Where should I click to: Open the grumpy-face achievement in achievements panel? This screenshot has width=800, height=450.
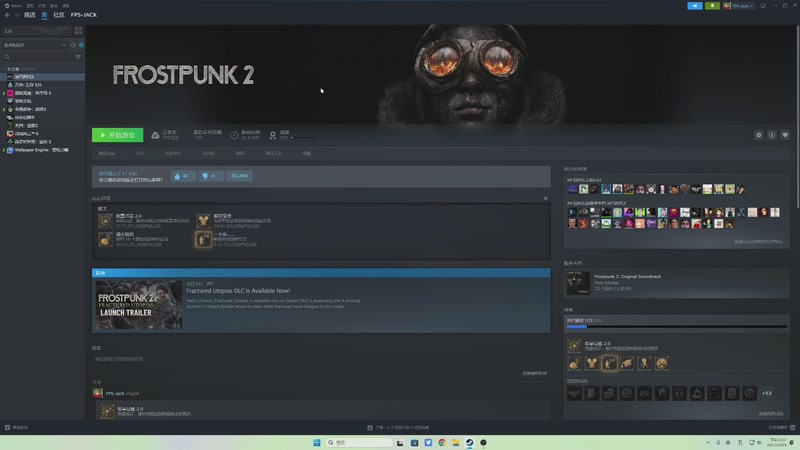pos(662,363)
